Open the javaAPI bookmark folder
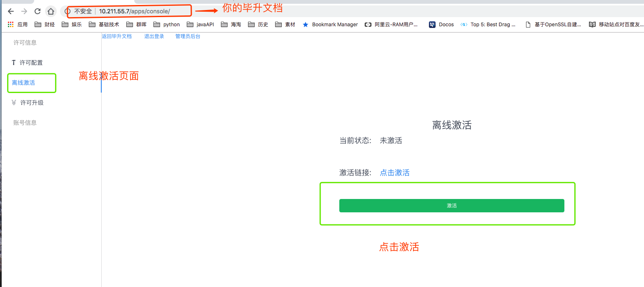Image resolution: width=644 pixels, height=287 pixels. [200, 25]
